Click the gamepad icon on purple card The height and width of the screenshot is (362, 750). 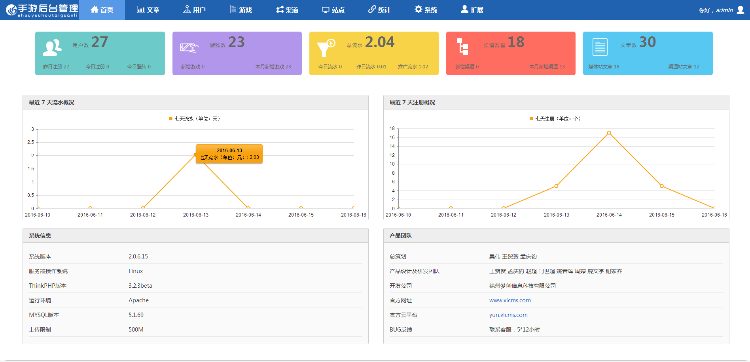coord(189,47)
